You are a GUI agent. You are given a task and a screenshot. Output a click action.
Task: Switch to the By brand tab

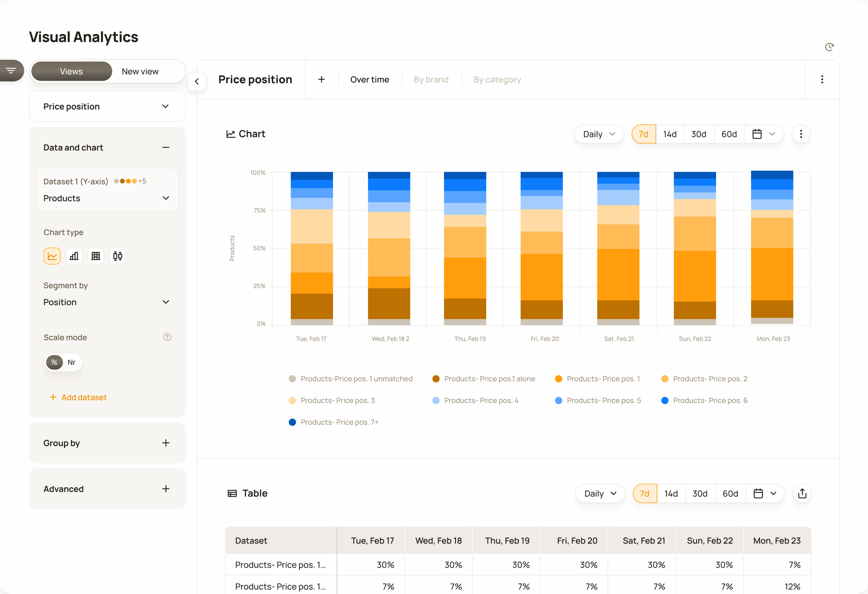pyautogui.click(x=431, y=80)
